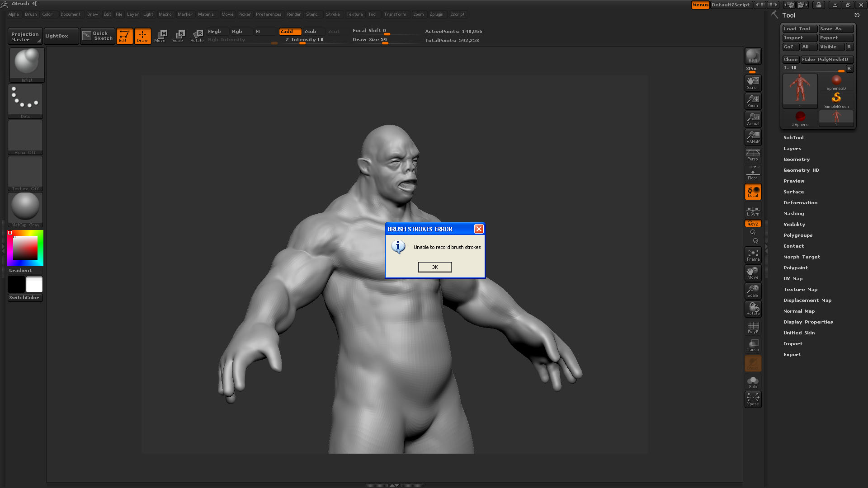Toggle the Persp perspective button
The width and height of the screenshot is (868, 488).
point(753,155)
